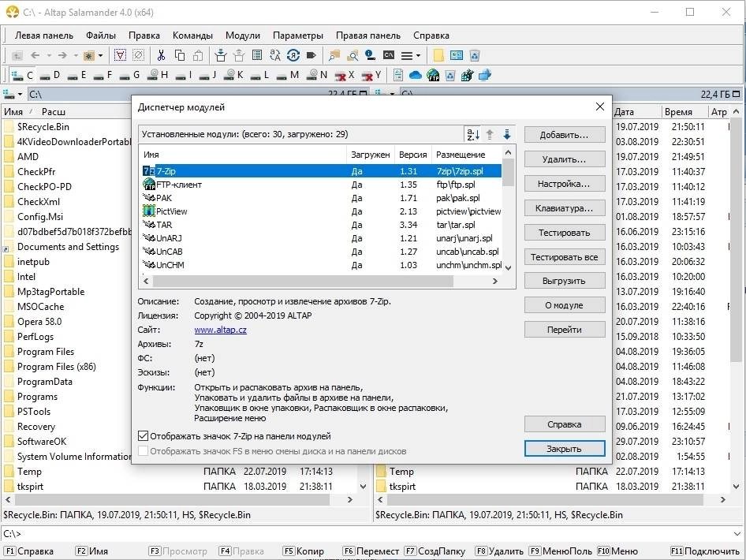This screenshot has width=746, height=560.
Task: Select the FTP-клиент module row
Action: [x=322, y=185]
